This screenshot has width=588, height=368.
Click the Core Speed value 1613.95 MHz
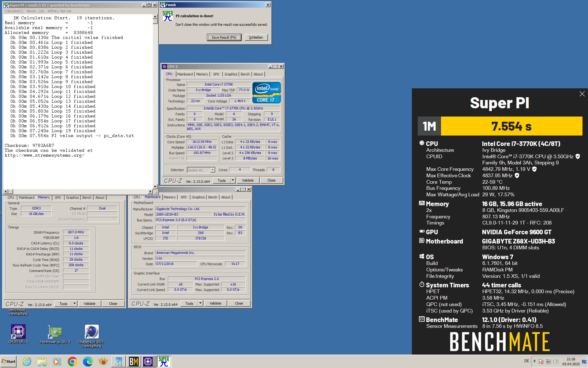202,142
